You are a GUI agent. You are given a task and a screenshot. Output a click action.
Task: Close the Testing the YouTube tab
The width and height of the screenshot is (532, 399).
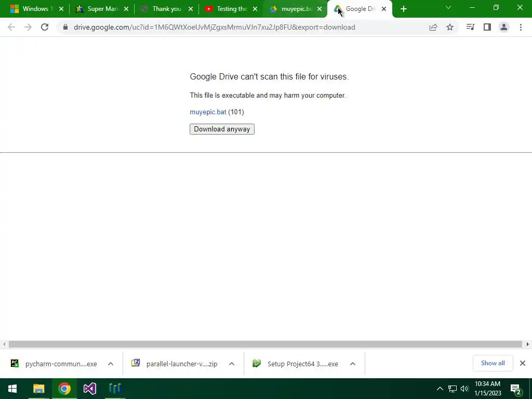click(x=255, y=9)
